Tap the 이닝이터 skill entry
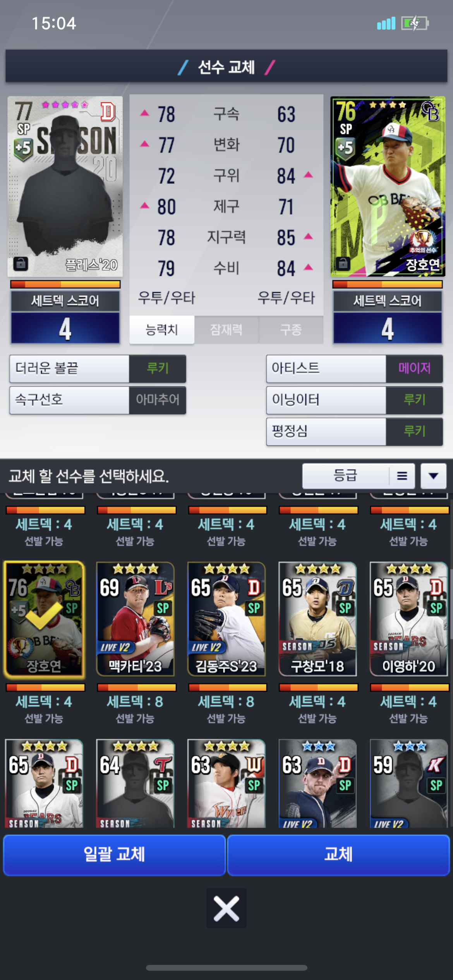Image resolution: width=453 pixels, height=980 pixels. point(354,400)
